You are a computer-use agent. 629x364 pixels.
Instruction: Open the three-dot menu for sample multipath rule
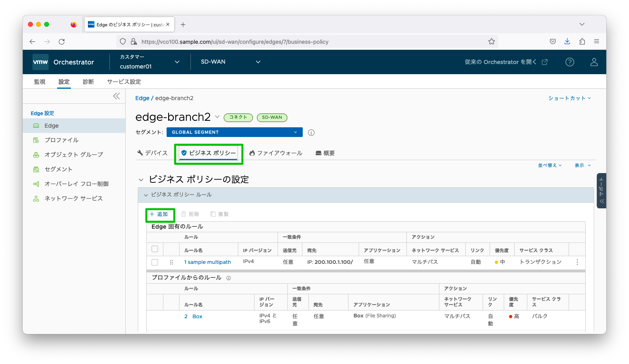tap(577, 262)
